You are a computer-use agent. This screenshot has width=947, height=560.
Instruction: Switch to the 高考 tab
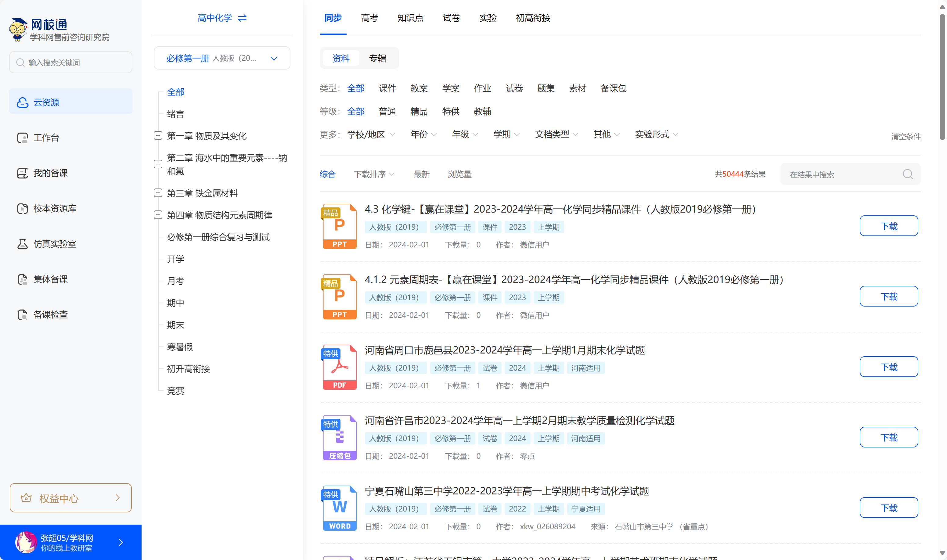tap(369, 18)
